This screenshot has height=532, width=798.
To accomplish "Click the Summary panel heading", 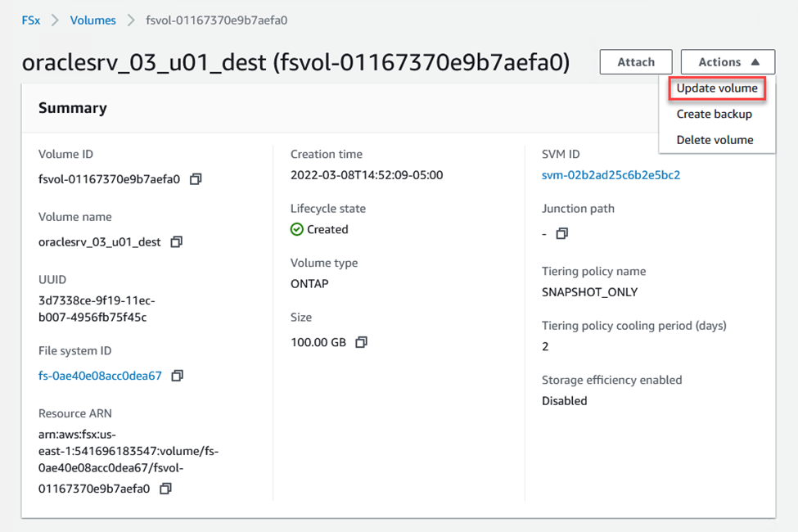I will coord(73,108).
